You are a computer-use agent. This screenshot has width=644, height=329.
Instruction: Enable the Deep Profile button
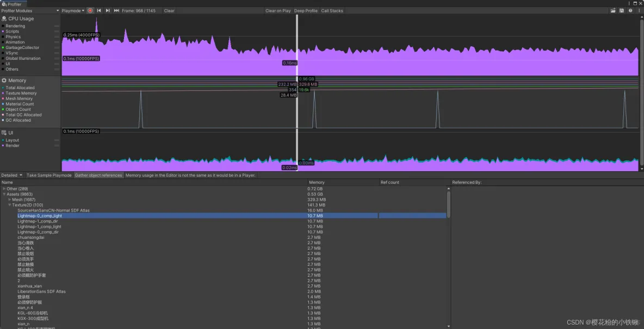pyautogui.click(x=306, y=11)
